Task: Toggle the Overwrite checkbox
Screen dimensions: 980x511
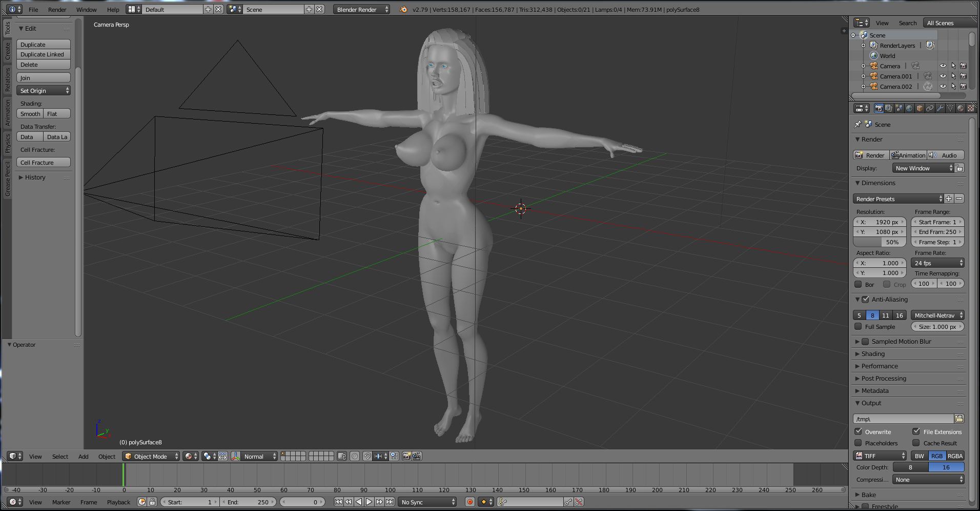Action: point(859,431)
